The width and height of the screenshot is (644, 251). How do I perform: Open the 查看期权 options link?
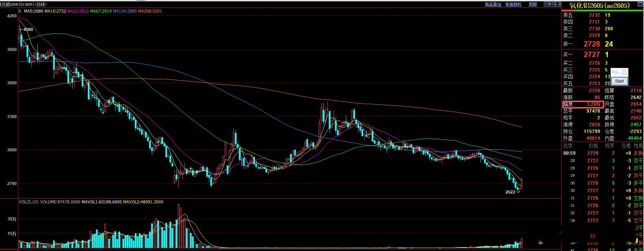pos(513,4)
